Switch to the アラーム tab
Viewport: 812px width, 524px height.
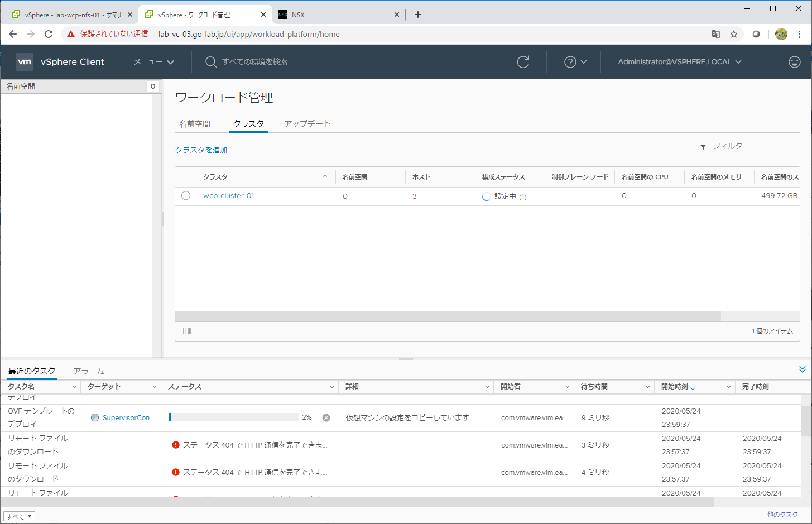[x=89, y=371]
